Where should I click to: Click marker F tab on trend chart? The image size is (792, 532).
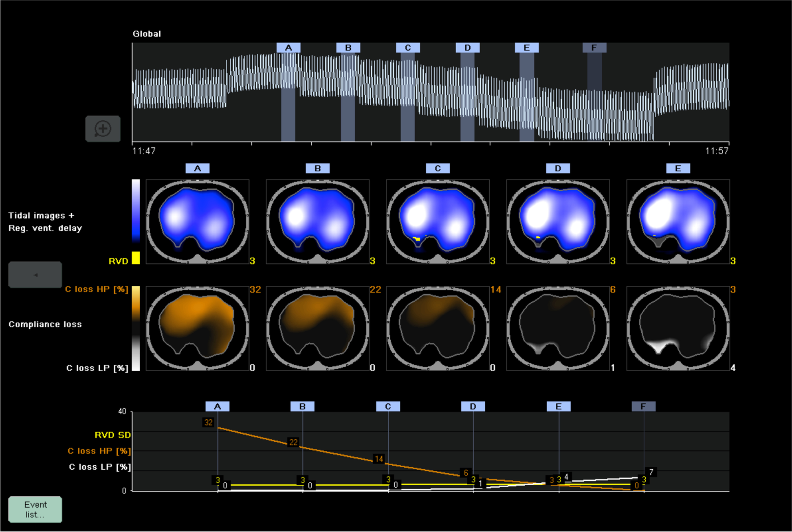643,406
